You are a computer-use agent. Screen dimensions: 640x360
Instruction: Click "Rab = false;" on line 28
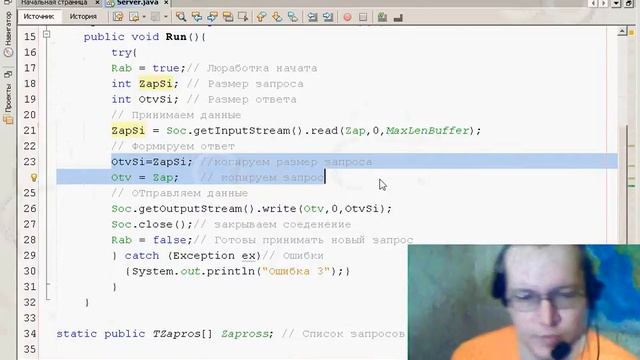click(x=152, y=240)
